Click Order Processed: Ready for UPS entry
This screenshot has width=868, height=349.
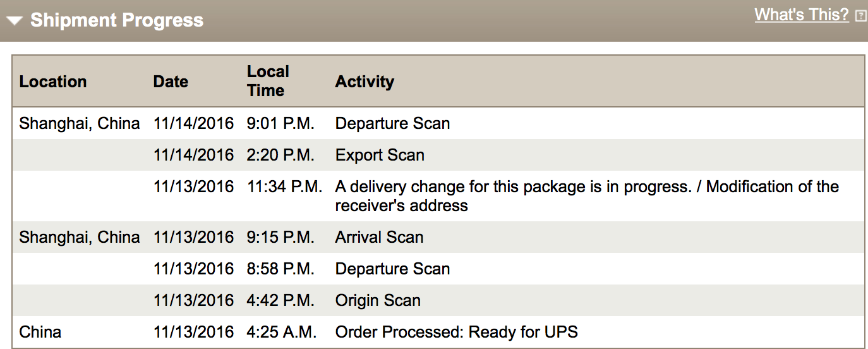456,332
